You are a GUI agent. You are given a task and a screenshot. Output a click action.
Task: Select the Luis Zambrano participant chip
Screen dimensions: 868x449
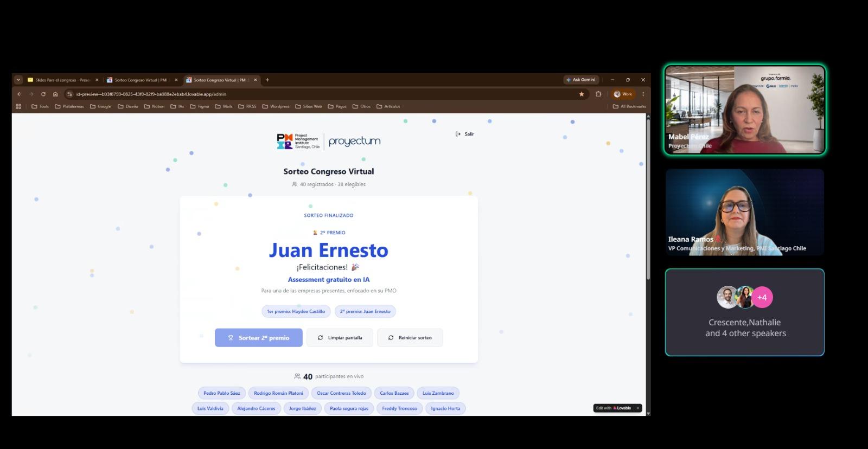(x=438, y=393)
